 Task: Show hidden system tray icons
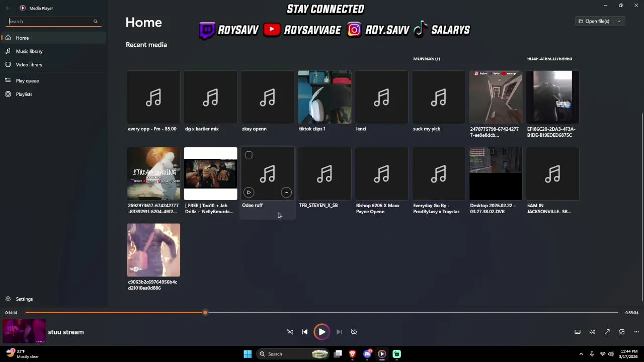[581, 354]
